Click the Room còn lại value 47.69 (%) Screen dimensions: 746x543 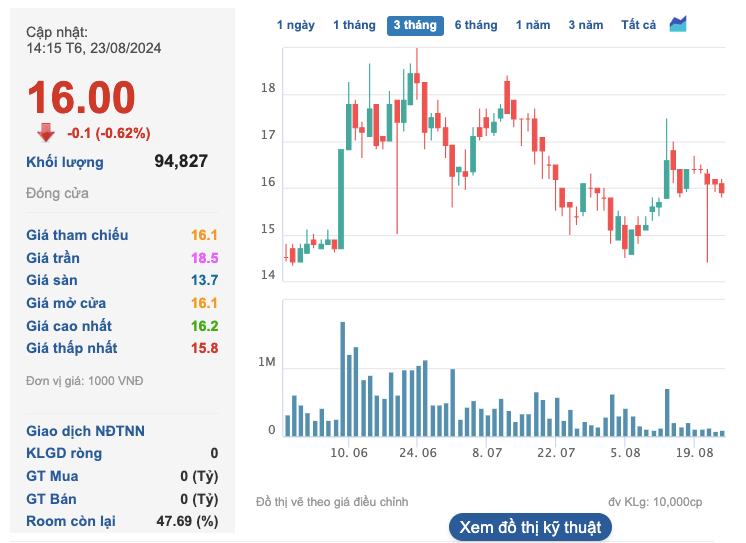point(187,522)
